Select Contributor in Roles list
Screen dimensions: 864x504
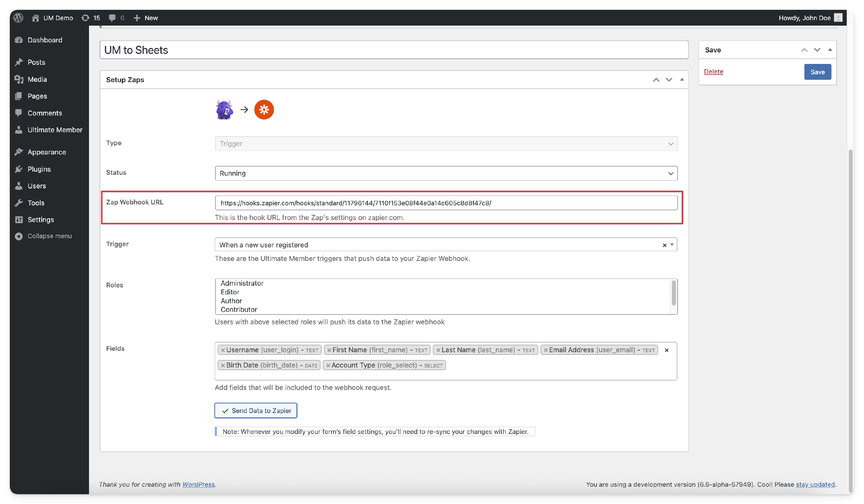(239, 309)
